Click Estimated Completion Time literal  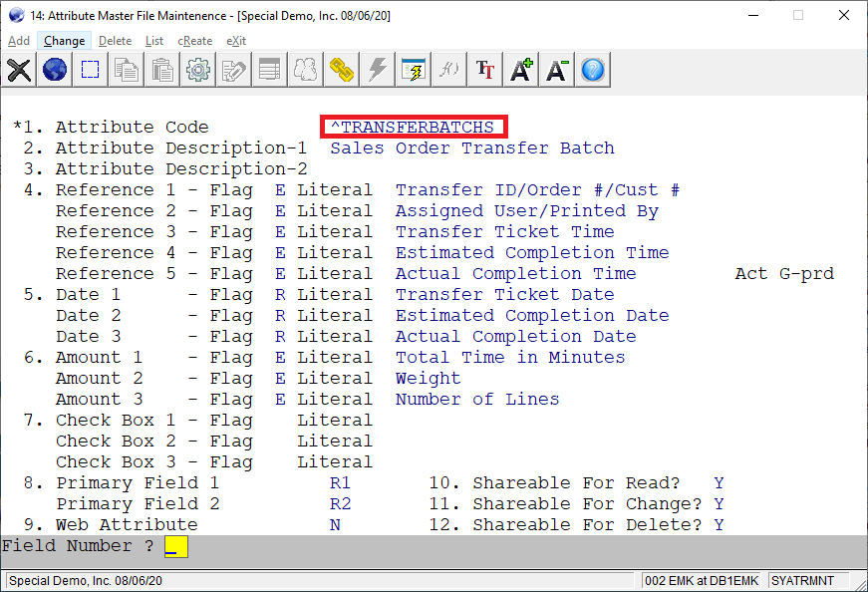coord(532,252)
